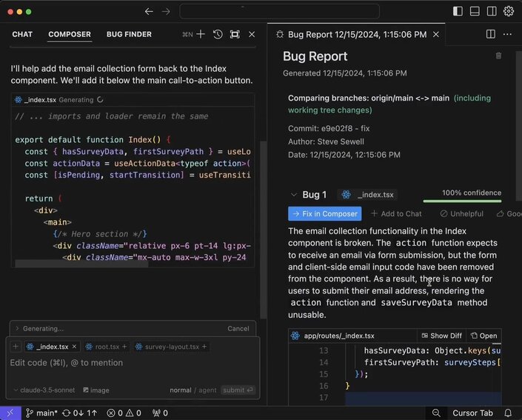Cancel the code generation
The width and height of the screenshot is (522, 420).
(x=238, y=328)
